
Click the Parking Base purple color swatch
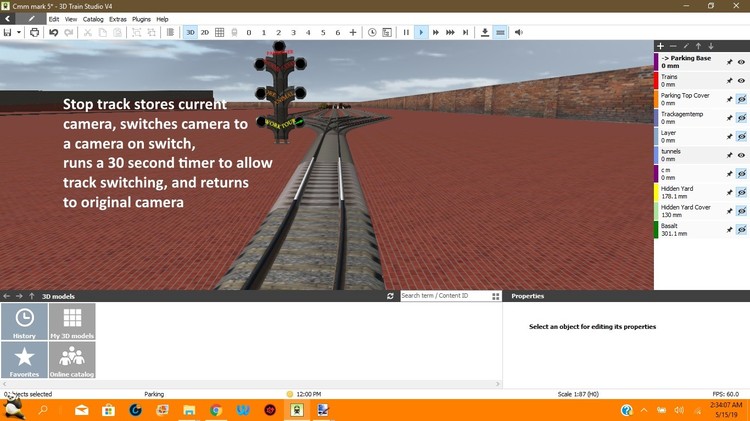point(656,62)
